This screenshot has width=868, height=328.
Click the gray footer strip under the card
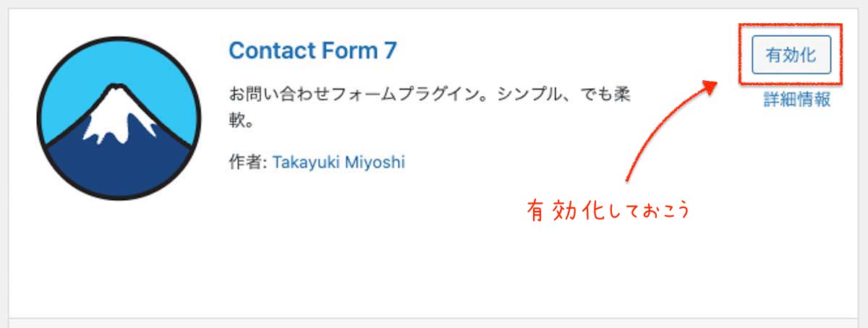pyautogui.click(x=434, y=323)
